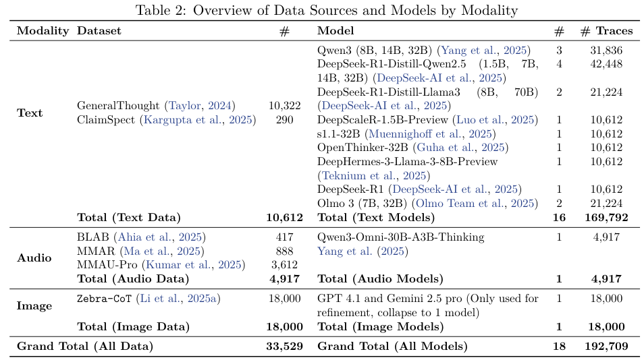Click the bold 'Image' modality label

tap(34, 306)
